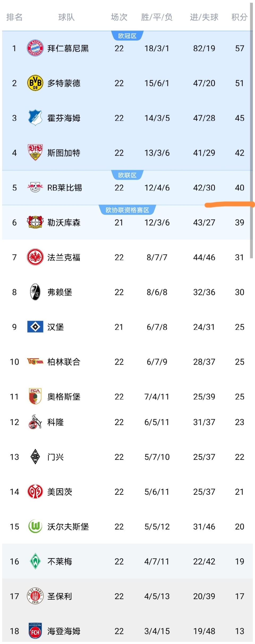Open the VfB Stuttgart crest
255x644 pixels.
[x=35, y=153]
